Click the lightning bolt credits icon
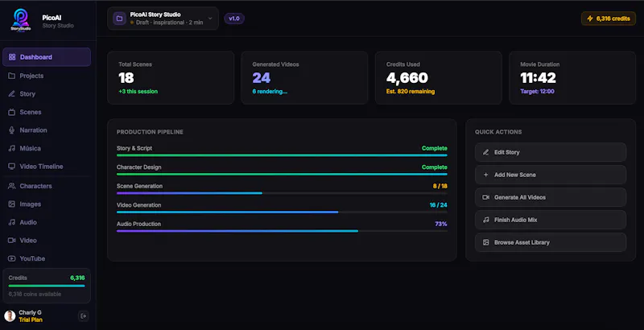Screen dimensions: 644x330 [x=590, y=19]
